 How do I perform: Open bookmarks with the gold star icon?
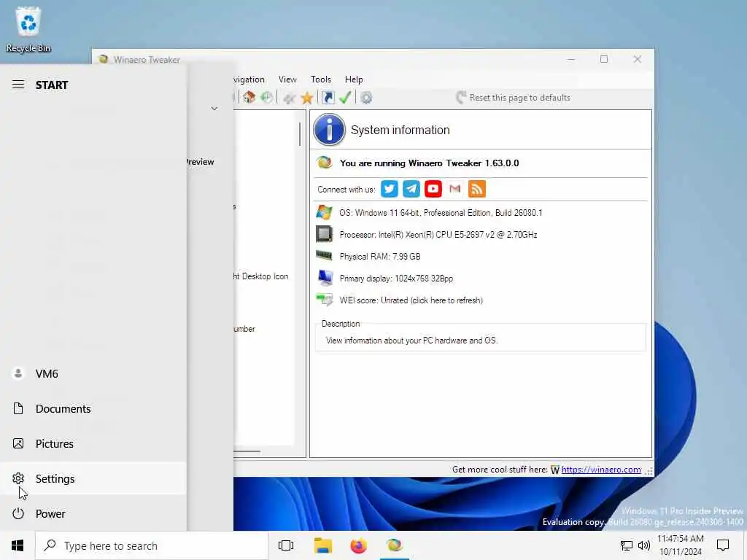[x=307, y=98]
